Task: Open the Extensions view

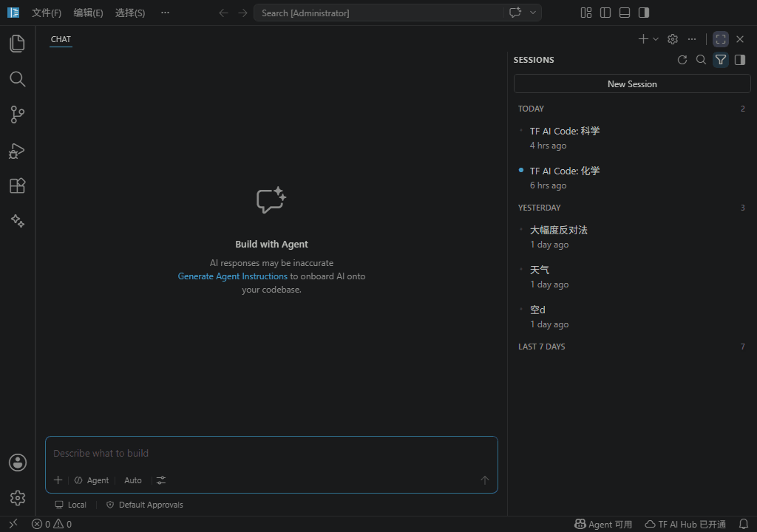Action: click(18, 186)
